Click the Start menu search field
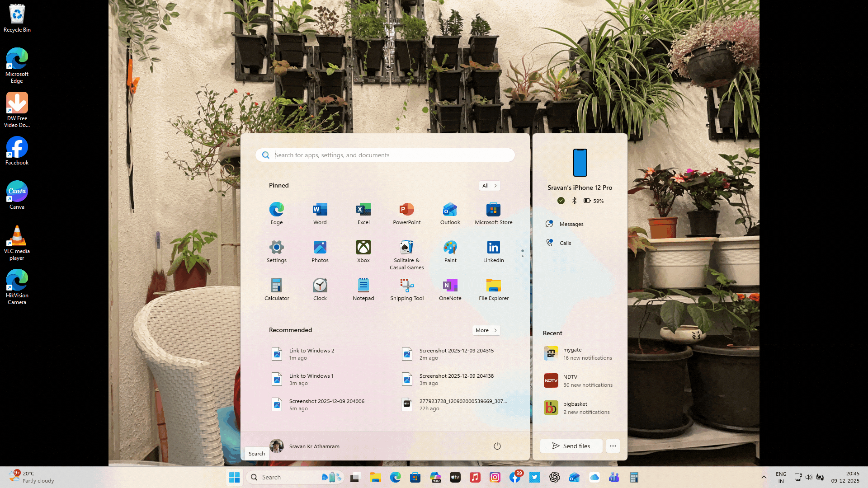The image size is (868, 488). [384, 155]
